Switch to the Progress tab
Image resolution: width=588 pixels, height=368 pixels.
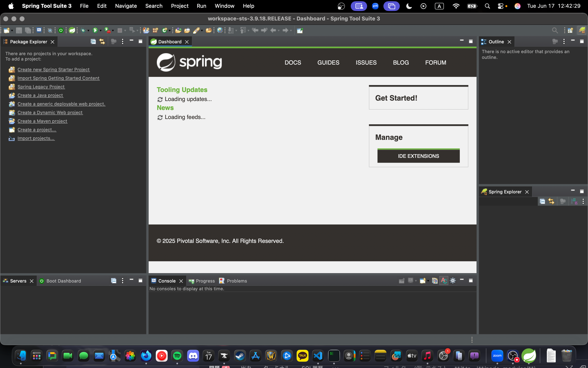point(202,281)
